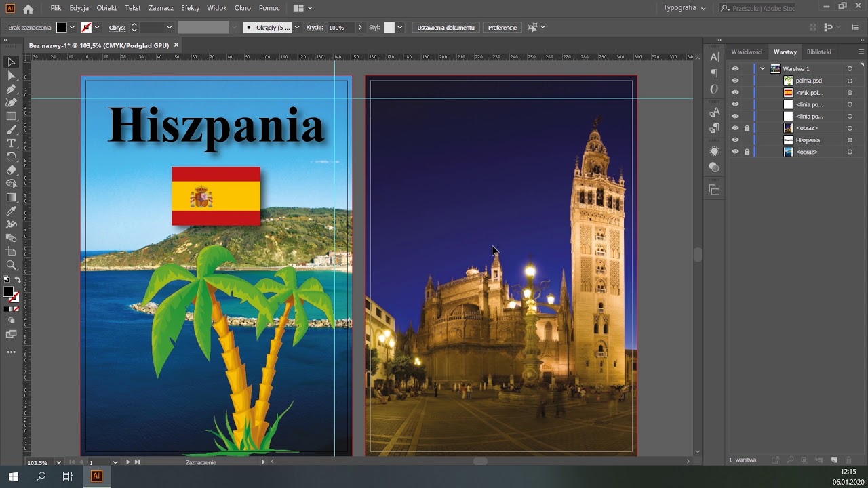The height and width of the screenshot is (488, 868).
Task: Switch to the Biblioteki tab
Action: pos(818,52)
